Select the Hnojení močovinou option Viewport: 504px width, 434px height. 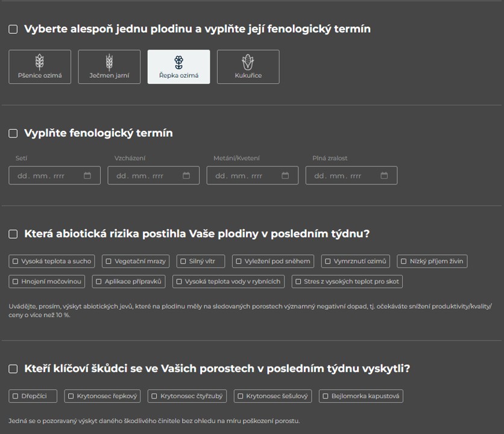(x=16, y=281)
